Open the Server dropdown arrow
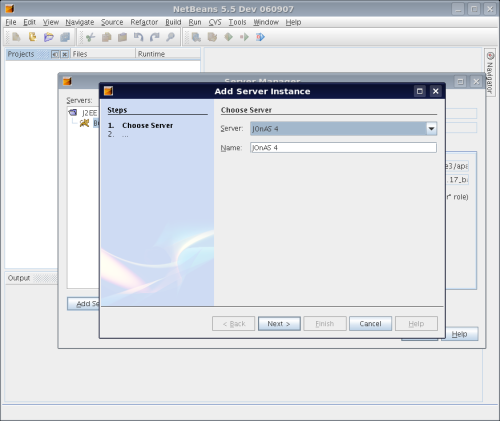This screenshot has height=421, width=500. click(x=431, y=129)
